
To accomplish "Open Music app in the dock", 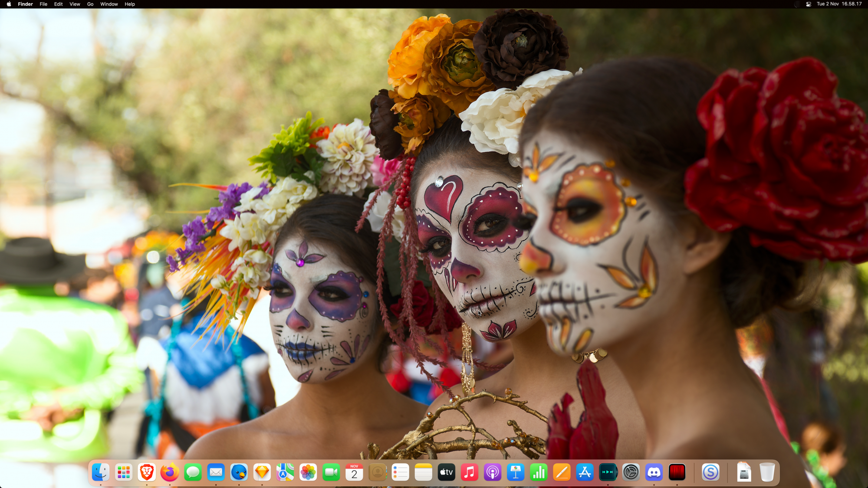I will [x=469, y=472].
